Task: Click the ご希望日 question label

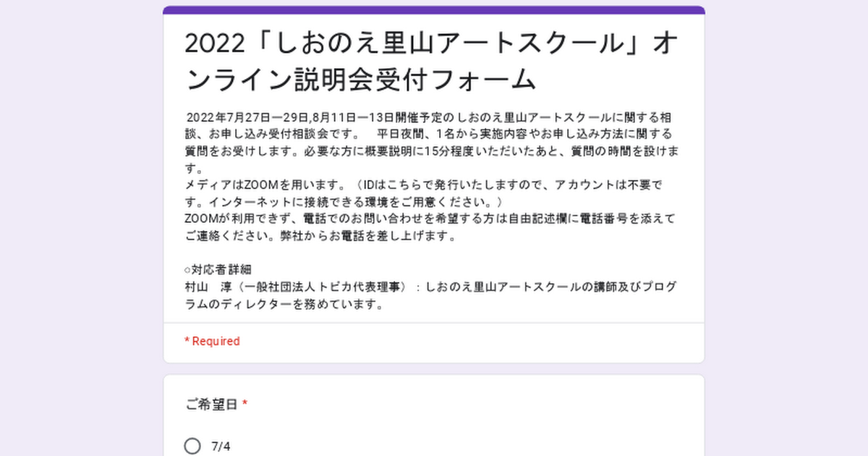Action: [x=211, y=404]
